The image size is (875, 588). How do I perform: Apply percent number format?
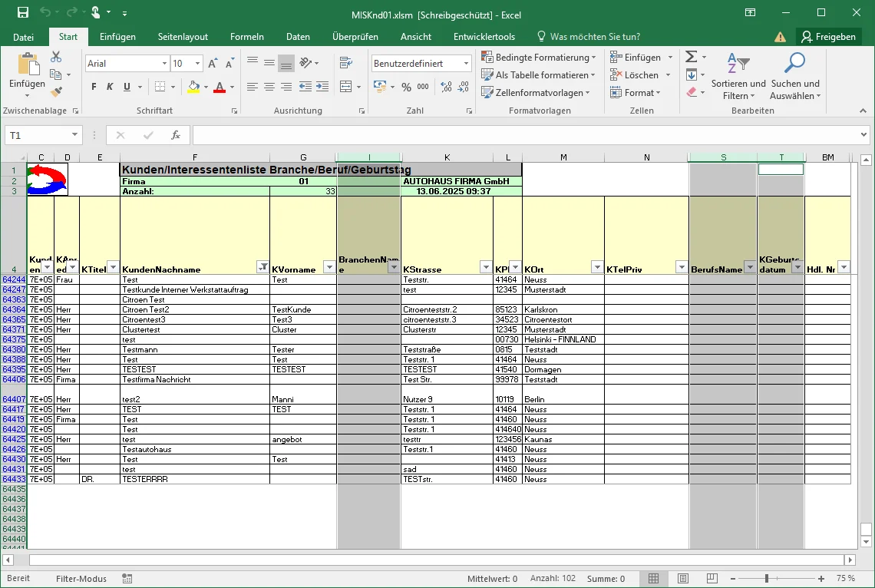(x=406, y=87)
